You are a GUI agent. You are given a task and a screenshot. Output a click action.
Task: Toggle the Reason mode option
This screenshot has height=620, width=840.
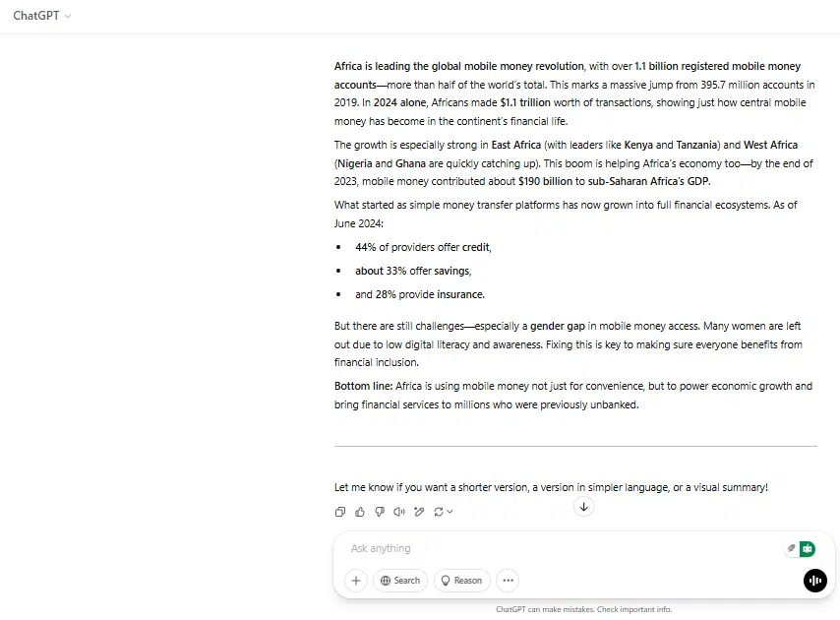(x=461, y=581)
